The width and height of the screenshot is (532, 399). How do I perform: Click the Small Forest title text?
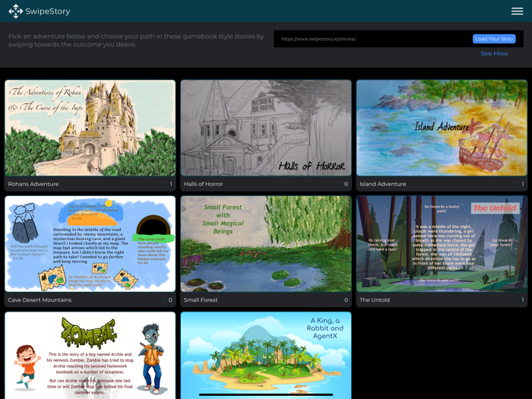point(201,300)
